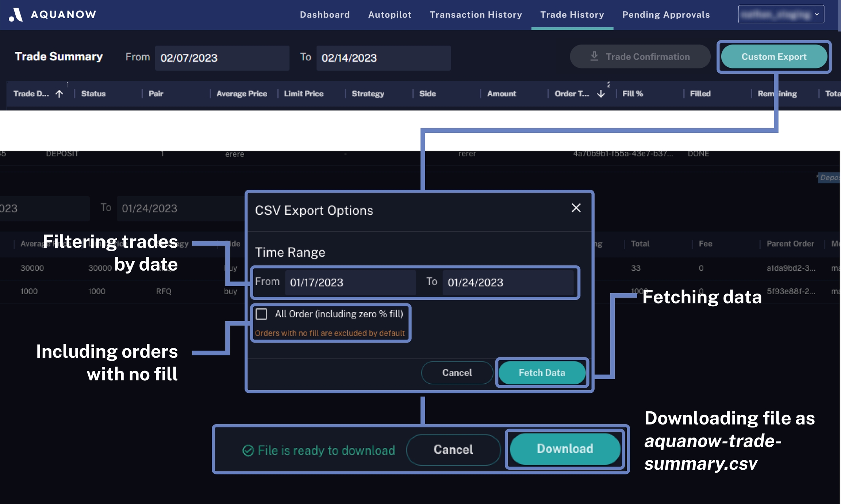Switch to Transaction History tab
Viewport: 841px width, 504px height.
(x=476, y=15)
